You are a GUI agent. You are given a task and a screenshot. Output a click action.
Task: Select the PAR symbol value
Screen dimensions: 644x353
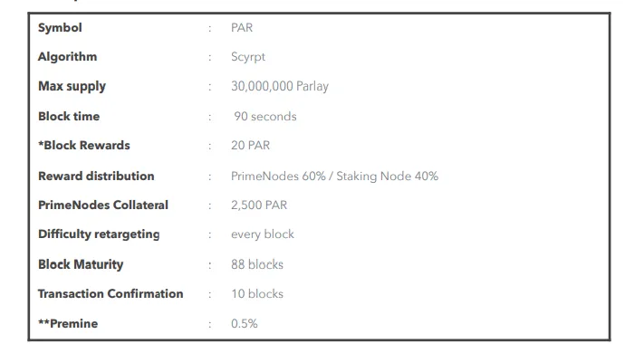(x=242, y=28)
